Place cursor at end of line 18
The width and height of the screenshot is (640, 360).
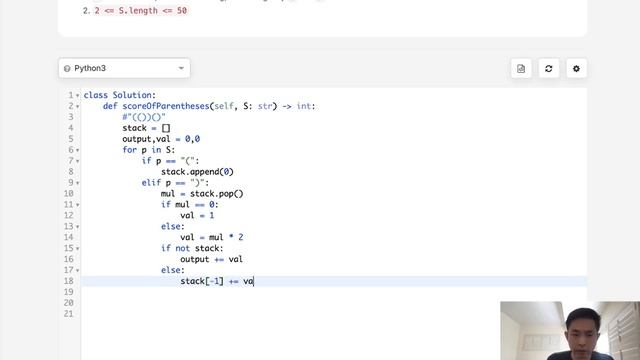(x=254, y=281)
